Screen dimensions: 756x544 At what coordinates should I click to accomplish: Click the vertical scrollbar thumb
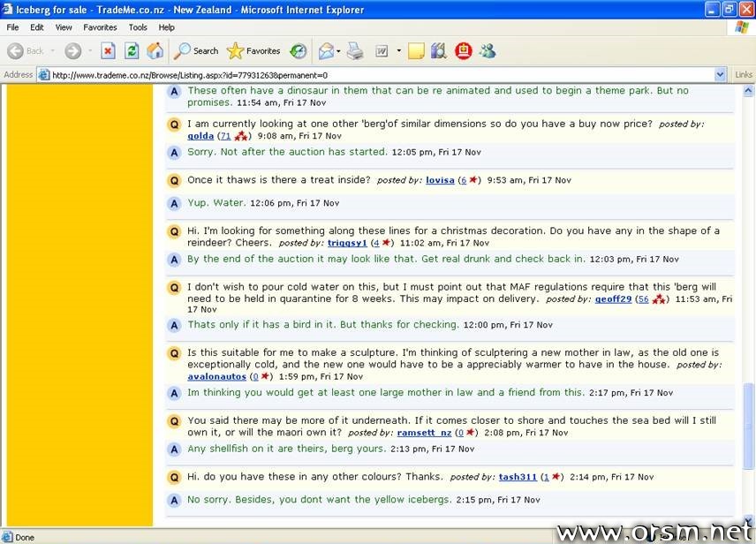click(x=748, y=426)
